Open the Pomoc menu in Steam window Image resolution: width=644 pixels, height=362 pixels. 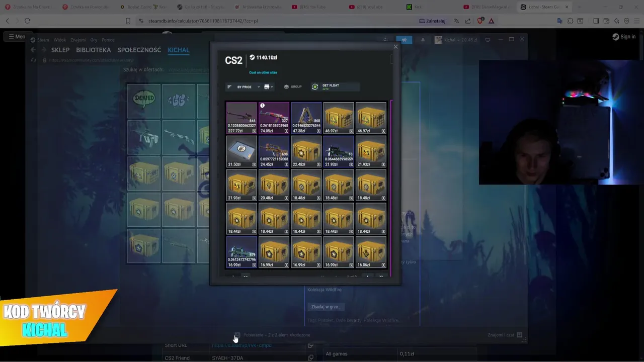(x=108, y=40)
